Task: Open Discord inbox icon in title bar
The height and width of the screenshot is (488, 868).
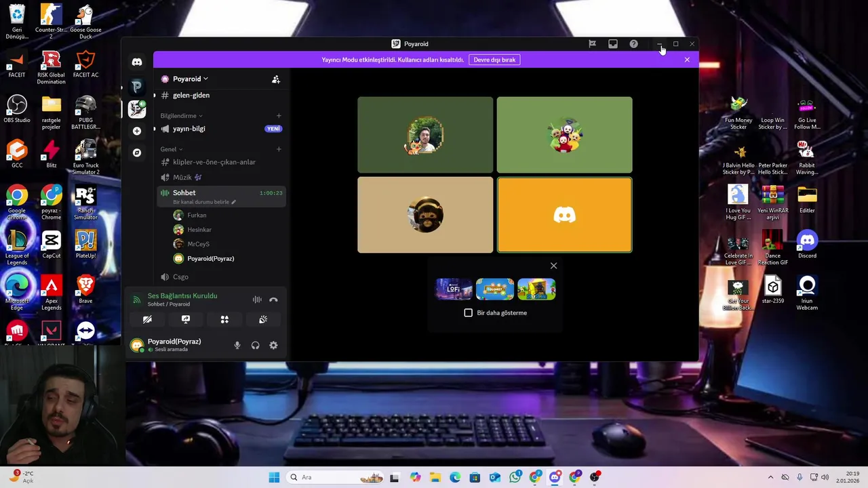Action: click(x=613, y=44)
